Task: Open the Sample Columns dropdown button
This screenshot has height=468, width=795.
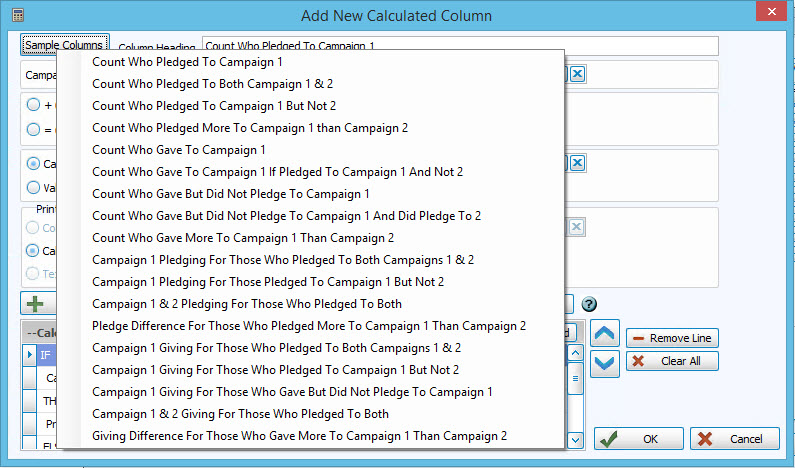Action: click(x=64, y=46)
